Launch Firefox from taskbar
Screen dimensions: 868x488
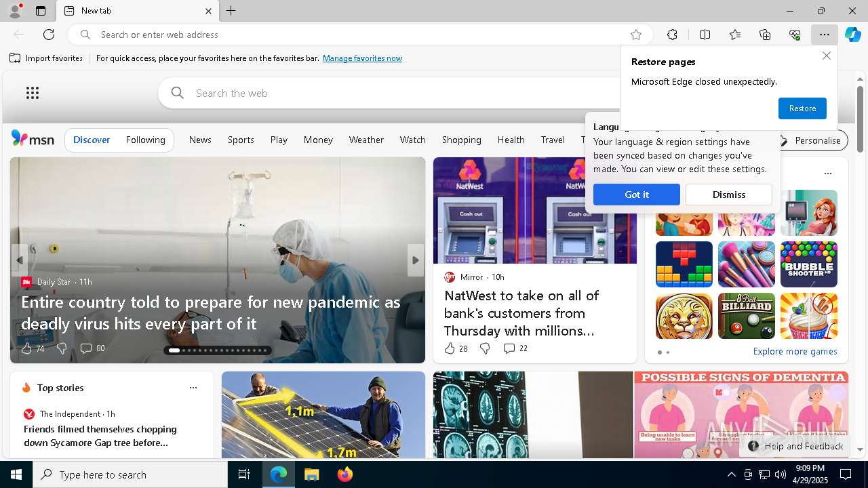click(x=344, y=474)
